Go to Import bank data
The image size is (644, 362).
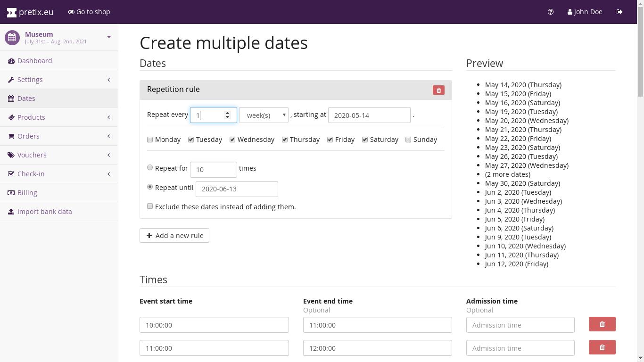tap(44, 212)
